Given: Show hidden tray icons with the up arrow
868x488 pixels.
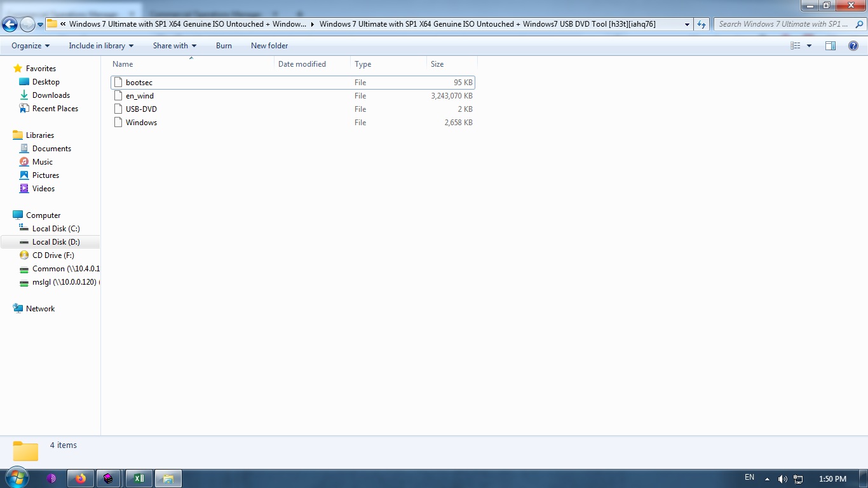Looking at the screenshot, I should 767,479.
